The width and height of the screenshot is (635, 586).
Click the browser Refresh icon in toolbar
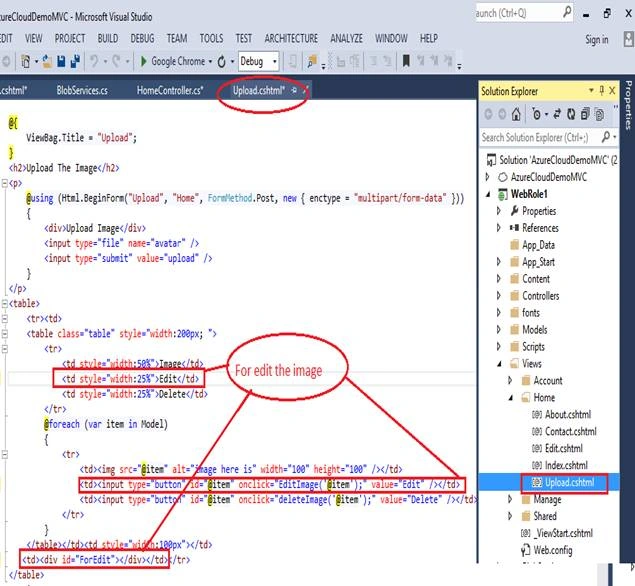222,62
